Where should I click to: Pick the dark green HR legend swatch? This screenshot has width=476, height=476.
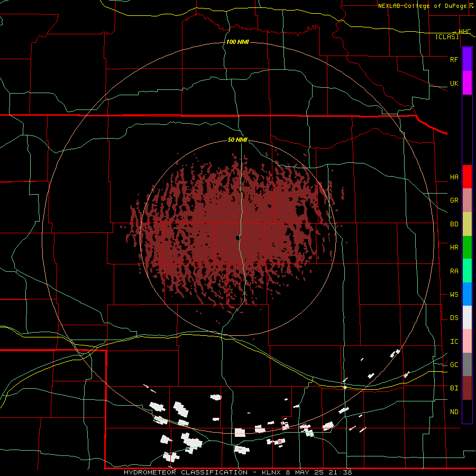467,248
